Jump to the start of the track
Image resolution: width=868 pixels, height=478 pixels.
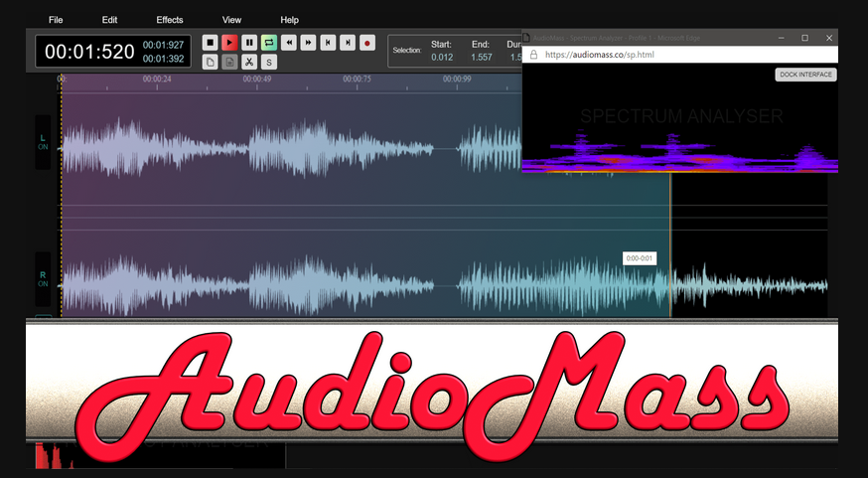tap(328, 42)
